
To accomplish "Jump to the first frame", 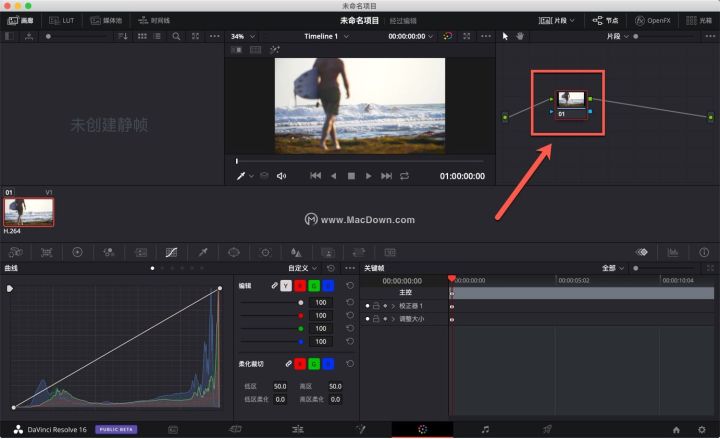I will 315,176.
